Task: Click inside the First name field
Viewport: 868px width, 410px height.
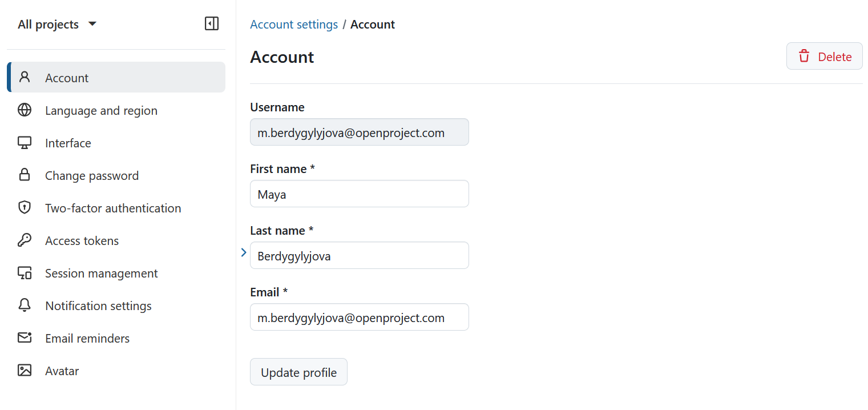Action: pyautogui.click(x=359, y=194)
